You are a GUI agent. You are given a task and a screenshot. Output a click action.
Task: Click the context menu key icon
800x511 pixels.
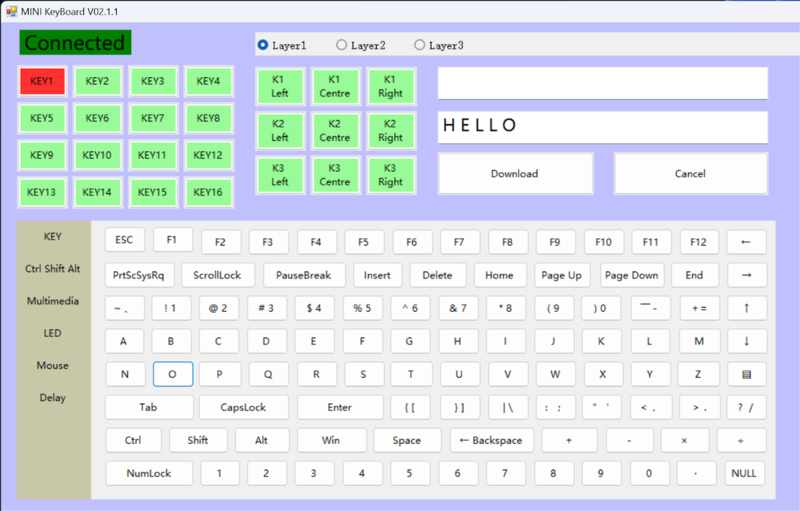[746, 375]
